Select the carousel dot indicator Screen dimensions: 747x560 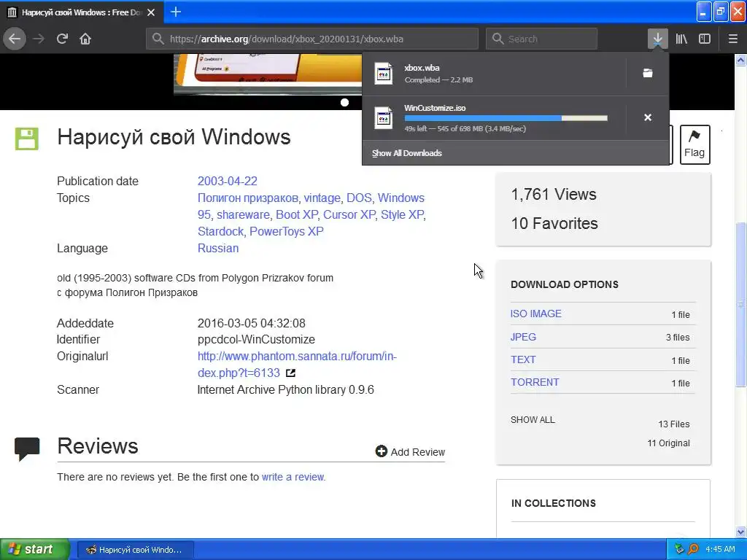344,102
